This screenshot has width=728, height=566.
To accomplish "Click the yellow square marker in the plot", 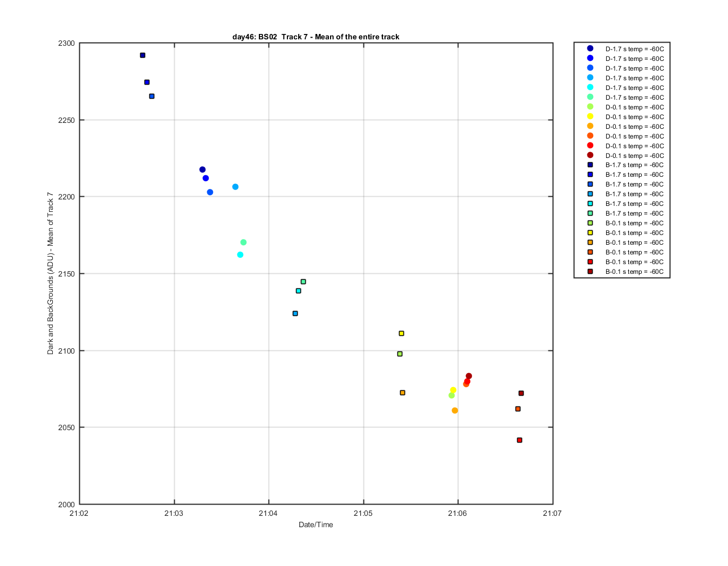I will [401, 333].
